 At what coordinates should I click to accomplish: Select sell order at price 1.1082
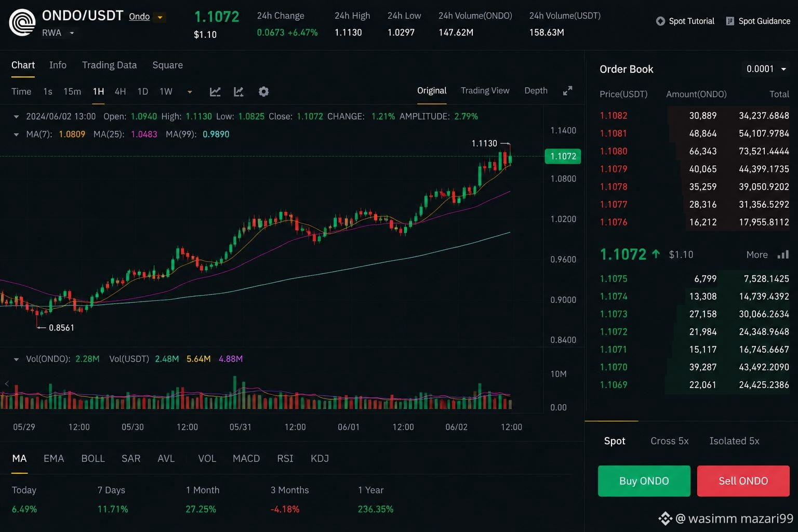pyautogui.click(x=694, y=115)
